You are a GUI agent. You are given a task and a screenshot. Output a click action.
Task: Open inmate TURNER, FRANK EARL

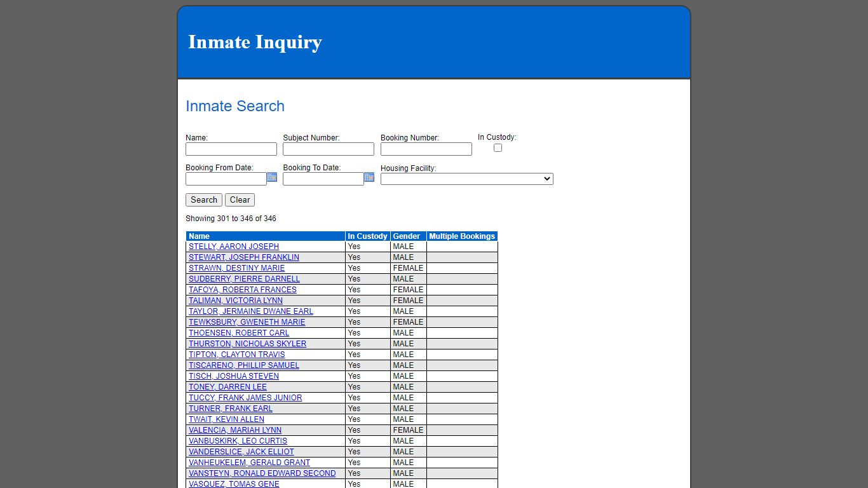(231, 409)
